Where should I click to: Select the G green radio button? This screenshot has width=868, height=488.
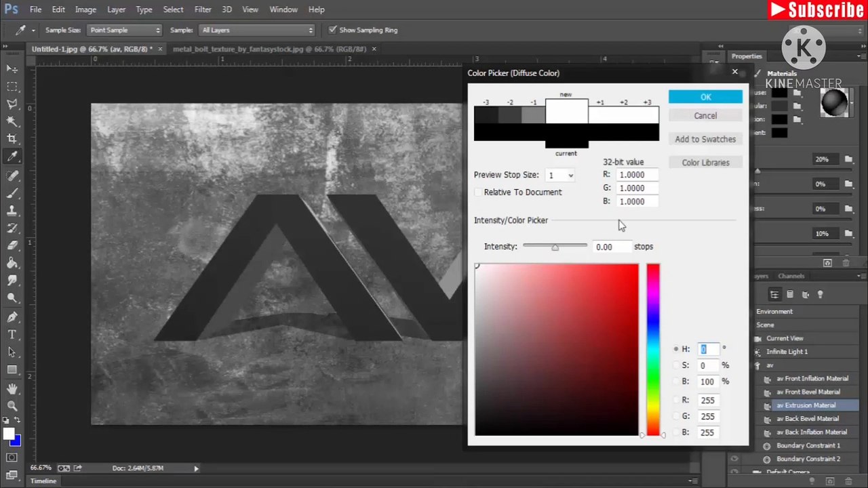point(675,416)
